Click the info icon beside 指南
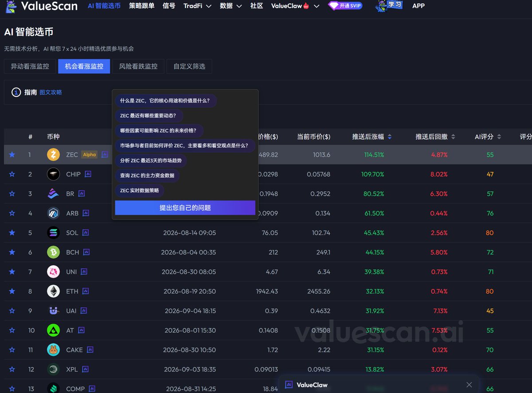Image resolution: width=532 pixels, height=393 pixels. (x=16, y=92)
